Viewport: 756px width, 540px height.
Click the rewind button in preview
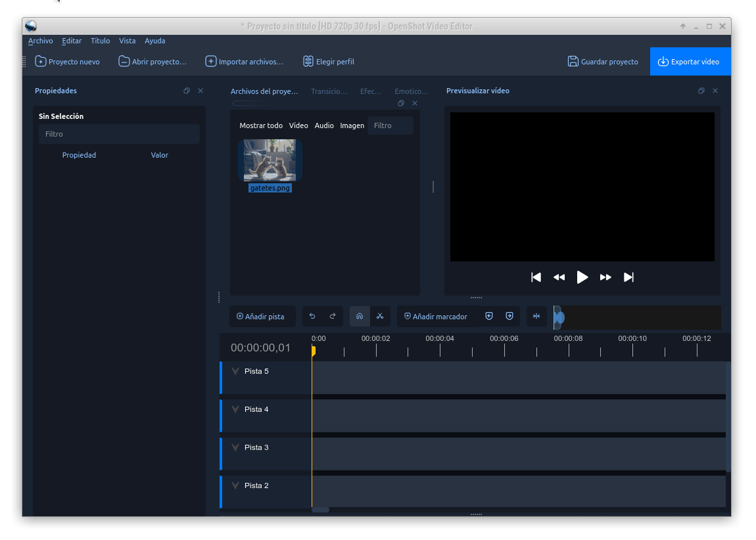(x=559, y=277)
